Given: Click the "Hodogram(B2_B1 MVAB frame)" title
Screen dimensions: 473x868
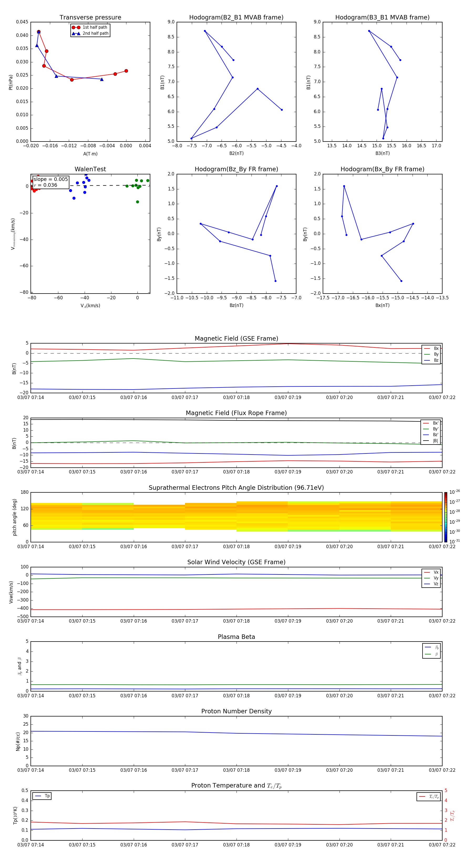Looking at the screenshot, I should (x=236, y=18).
